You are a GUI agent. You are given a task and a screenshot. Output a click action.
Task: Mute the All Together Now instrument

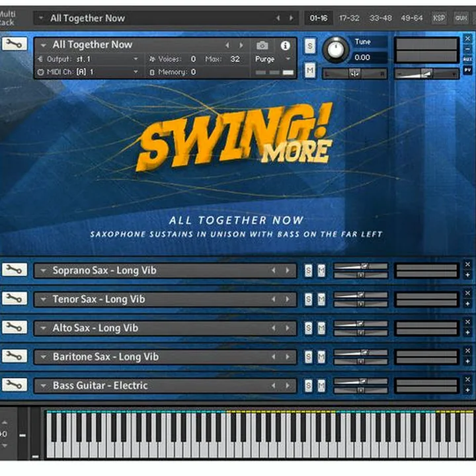point(309,71)
